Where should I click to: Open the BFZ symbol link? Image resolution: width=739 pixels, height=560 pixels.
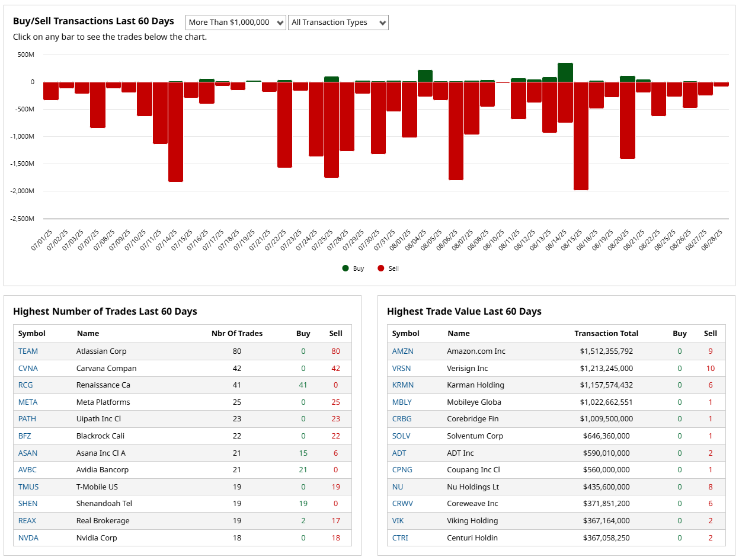pyautogui.click(x=25, y=436)
